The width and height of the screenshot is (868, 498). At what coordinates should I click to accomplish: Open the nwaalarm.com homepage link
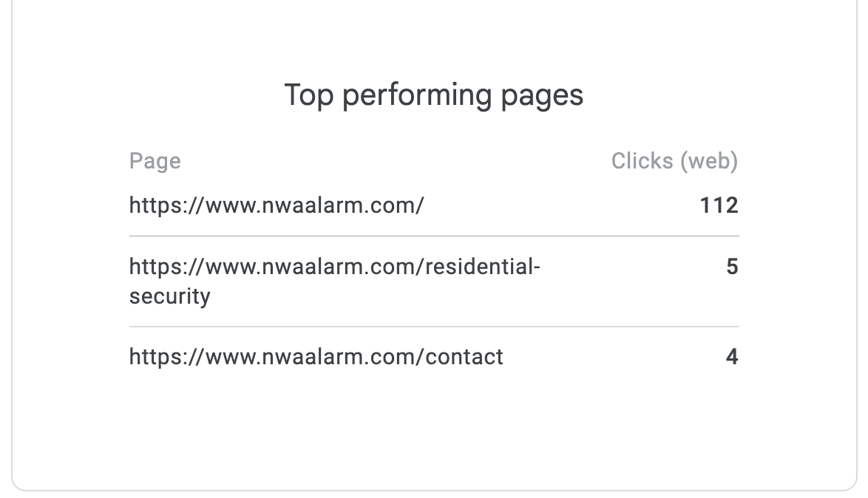pos(277,205)
